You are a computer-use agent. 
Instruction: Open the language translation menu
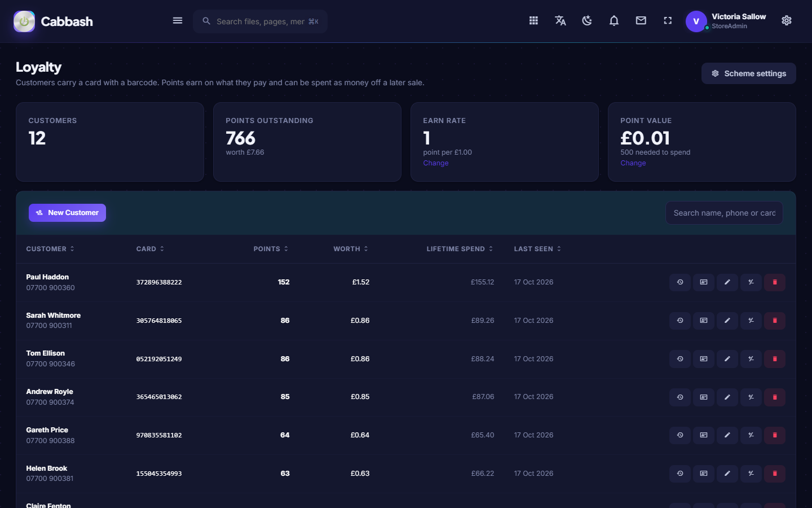click(x=561, y=21)
